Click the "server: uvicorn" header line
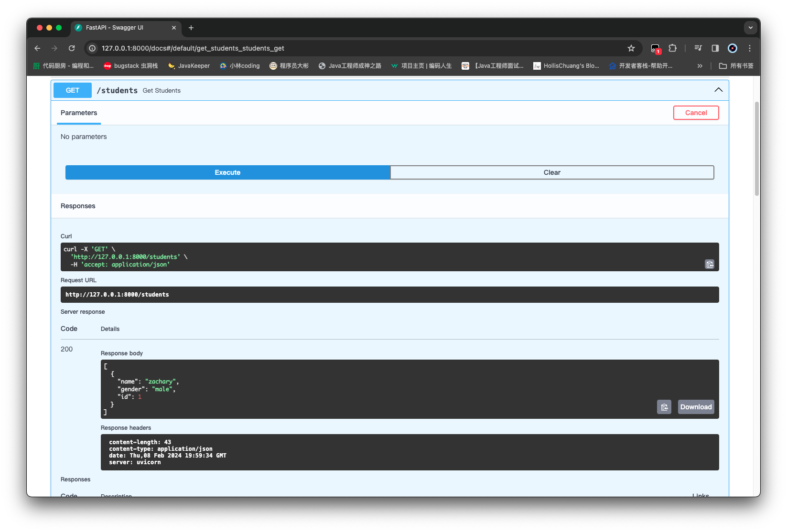 [135, 462]
